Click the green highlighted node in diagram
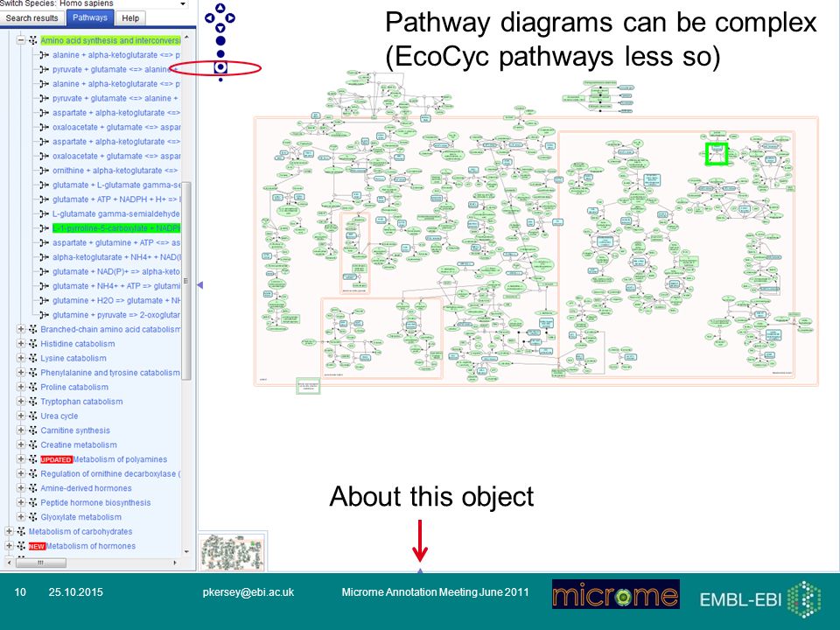 [717, 154]
